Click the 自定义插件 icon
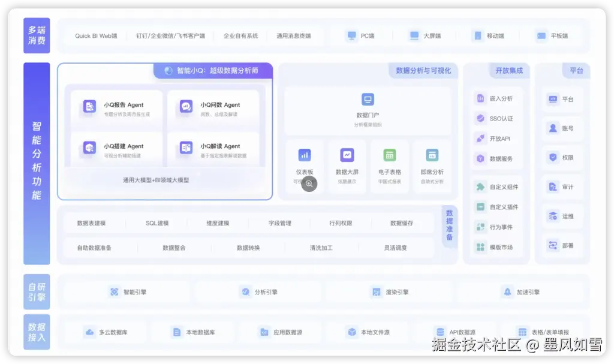The image size is (614, 364). click(x=480, y=207)
